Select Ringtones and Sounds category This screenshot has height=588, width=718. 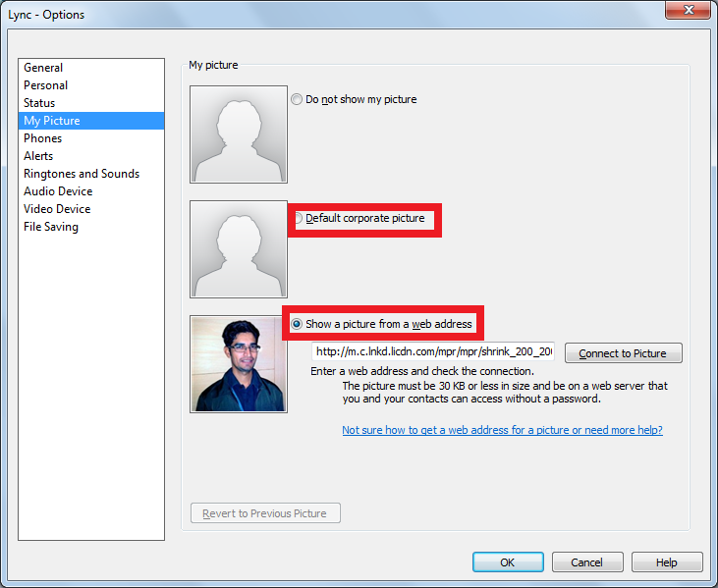pyautogui.click(x=91, y=174)
